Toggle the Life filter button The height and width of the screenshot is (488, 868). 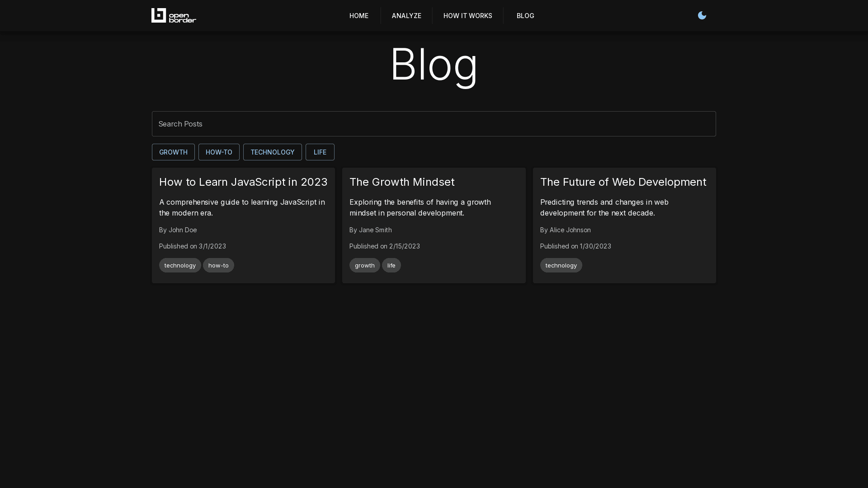[x=320, y=152]
